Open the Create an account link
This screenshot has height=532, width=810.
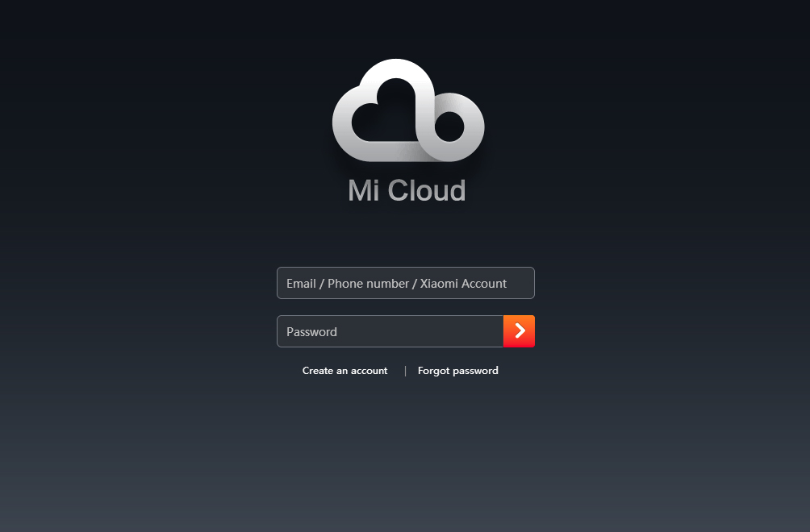click(x=344, y=371)
